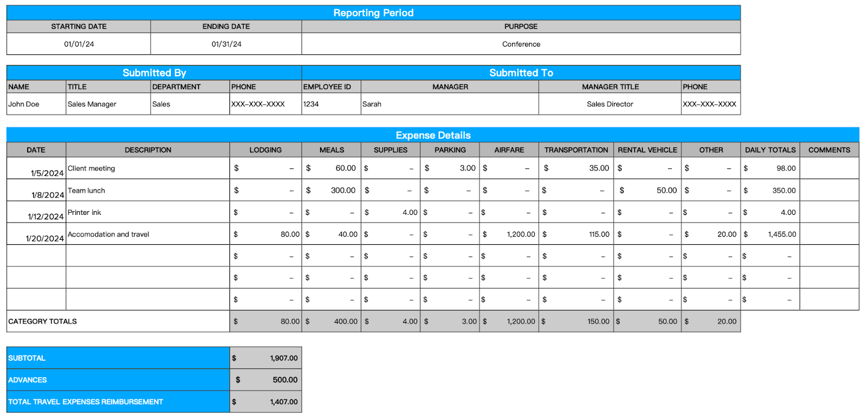Click the Reporting Period header
Viewport: 868px width, 420px height.
point(373,13)
